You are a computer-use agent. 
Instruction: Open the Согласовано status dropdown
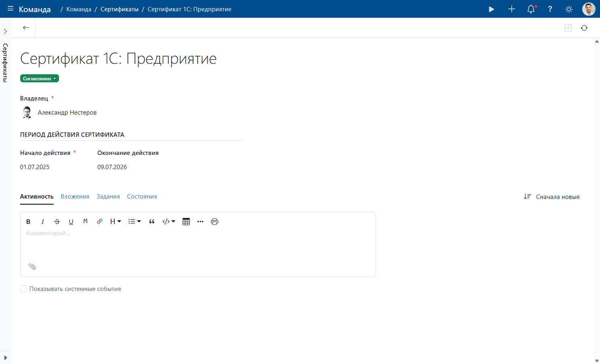(x=40, y=79)
